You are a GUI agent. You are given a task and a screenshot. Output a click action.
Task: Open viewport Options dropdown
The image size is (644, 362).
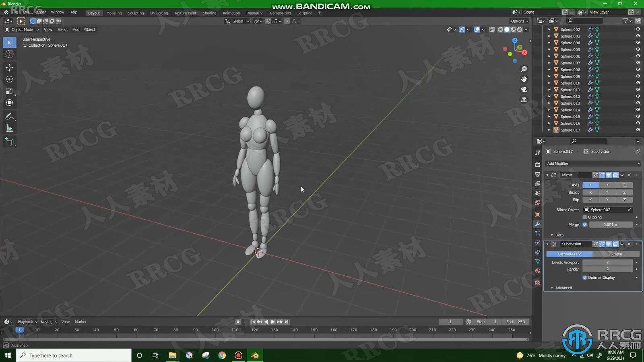tap(519, 21)
